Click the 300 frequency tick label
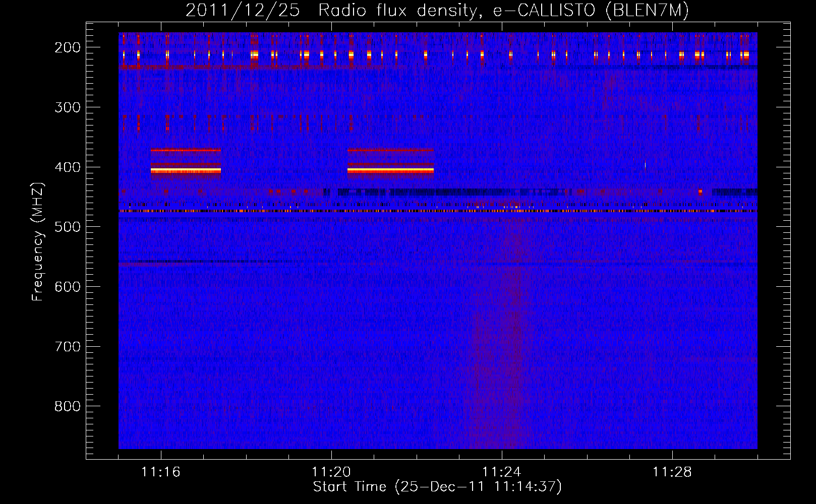Screen dimensions: 816x504 pyautogui.click(x=67, y=107)
